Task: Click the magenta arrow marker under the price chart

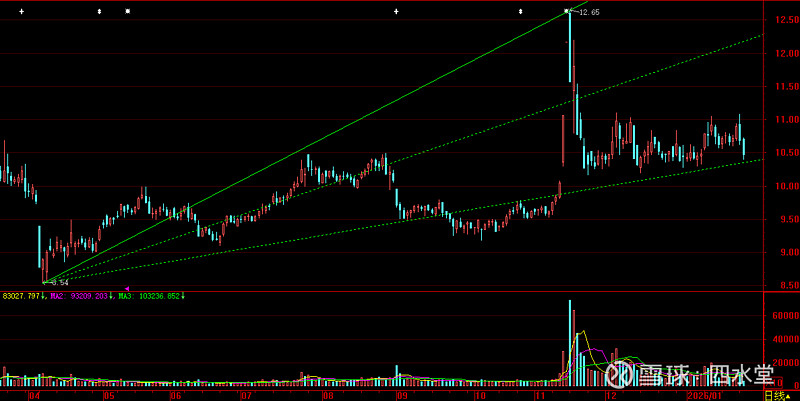Action: pos(127,289)
